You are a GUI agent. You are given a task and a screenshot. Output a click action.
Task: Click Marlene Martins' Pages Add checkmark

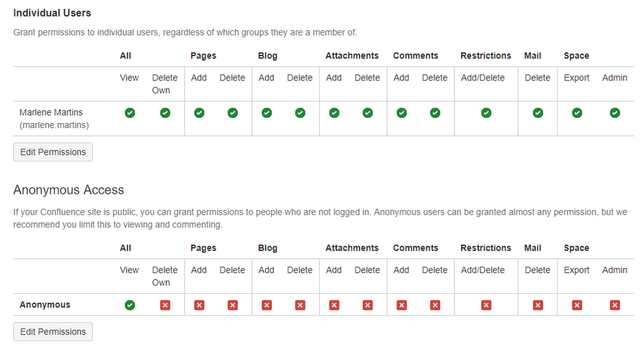tap(199, 113)
